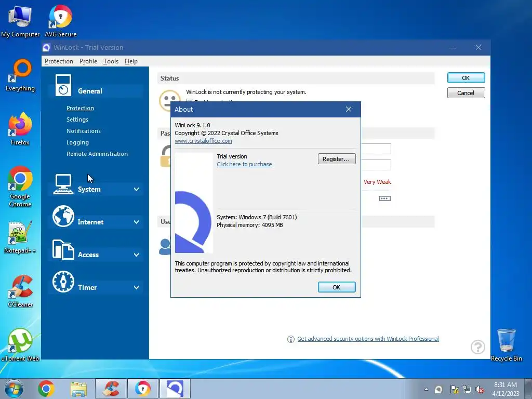
Task: Open the Profile menu
Action: pos(88,61)
